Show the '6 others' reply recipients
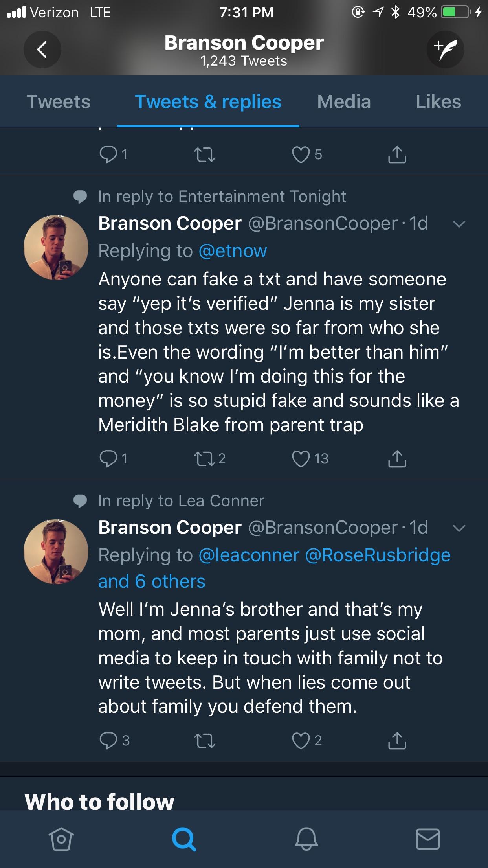This screenshot has height=868, width=488. coord(152,581)
